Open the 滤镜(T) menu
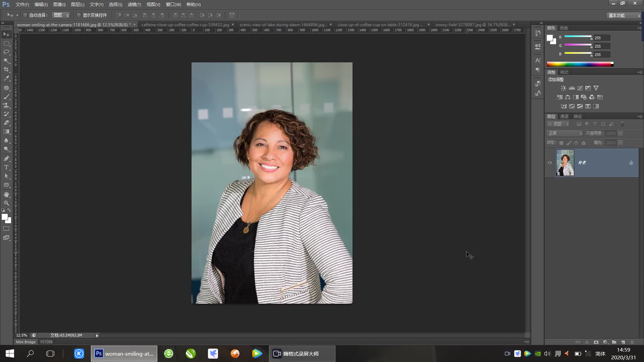The image size is (644, 362). point(134,4)
